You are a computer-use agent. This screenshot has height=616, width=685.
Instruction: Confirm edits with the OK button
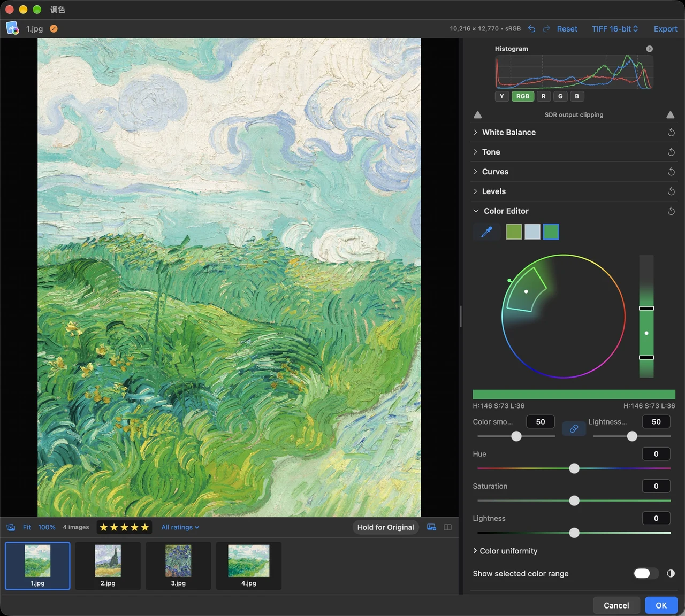click(661, 605)
